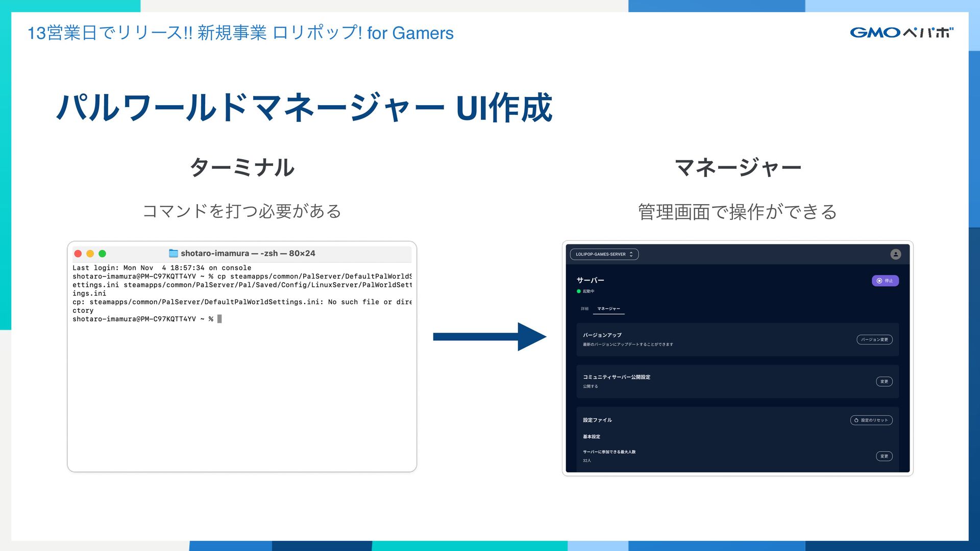This screenshot has width=980, height=551.
Task: Click the red close dot on terminal
Action: (x=78, y=254)
